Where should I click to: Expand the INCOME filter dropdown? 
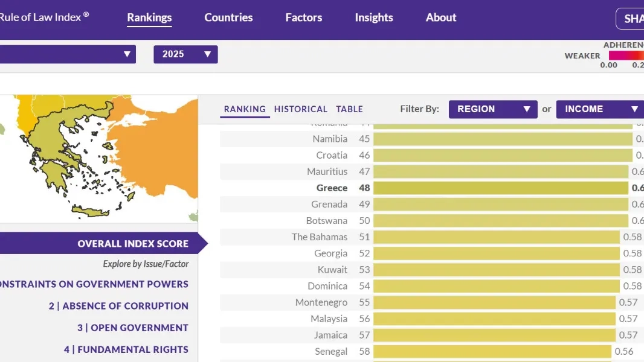point(599,109)
